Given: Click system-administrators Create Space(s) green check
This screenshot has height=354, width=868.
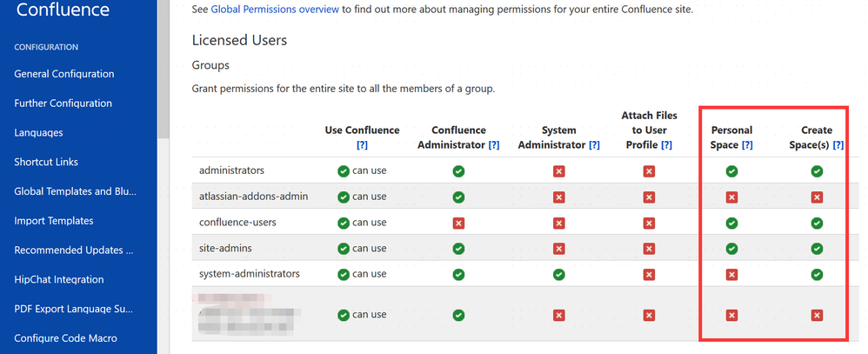Looking at the screenshot, I should coord(817,274).
